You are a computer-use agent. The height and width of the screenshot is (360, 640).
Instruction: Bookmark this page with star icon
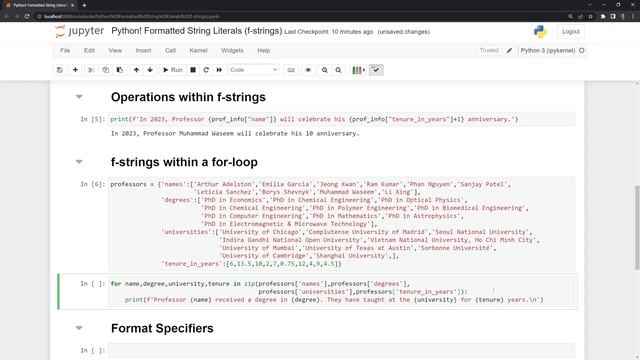pyautogui.click(x=591, y=16)
